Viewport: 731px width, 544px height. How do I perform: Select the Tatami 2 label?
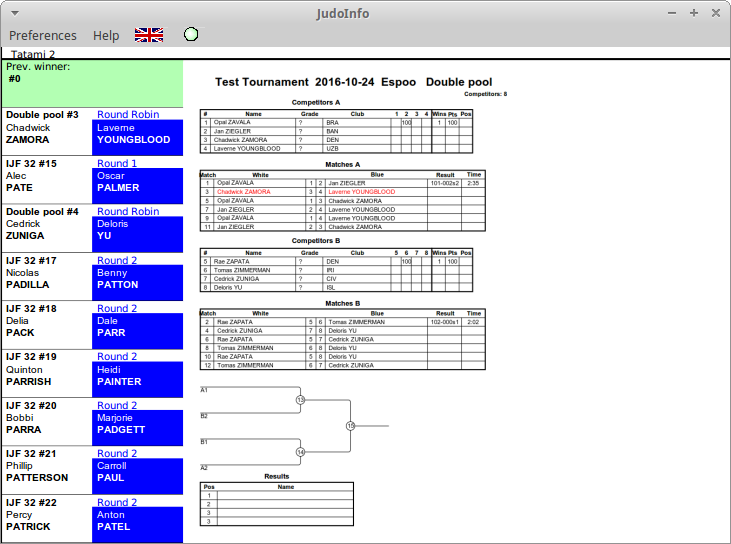tap(33, 54)
